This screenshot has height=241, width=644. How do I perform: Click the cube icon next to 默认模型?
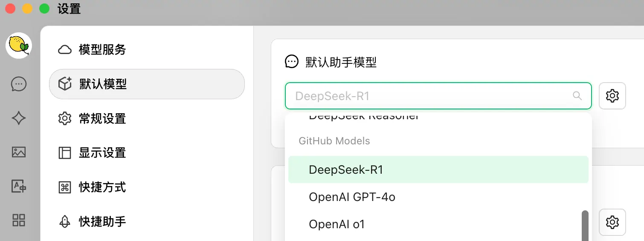pyautogui.click(x=64, y=84)
